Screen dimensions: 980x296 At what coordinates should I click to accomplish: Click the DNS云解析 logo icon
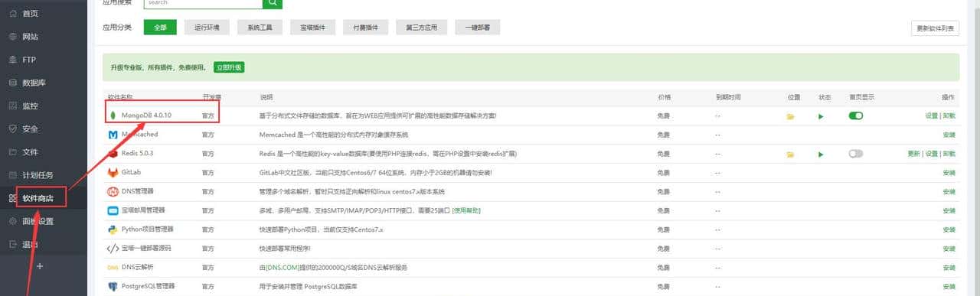click(x=113, y=268)
